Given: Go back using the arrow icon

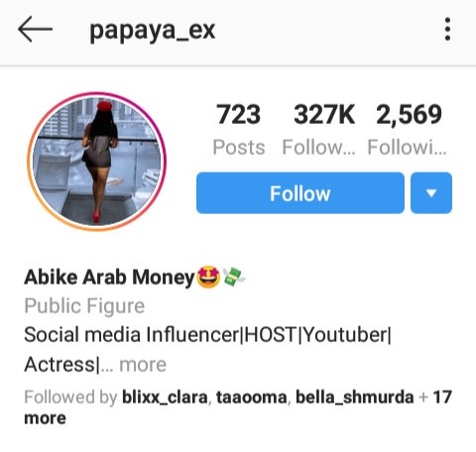Looking at the screenshot, I should pyautogui.click(x=35, y=29).
